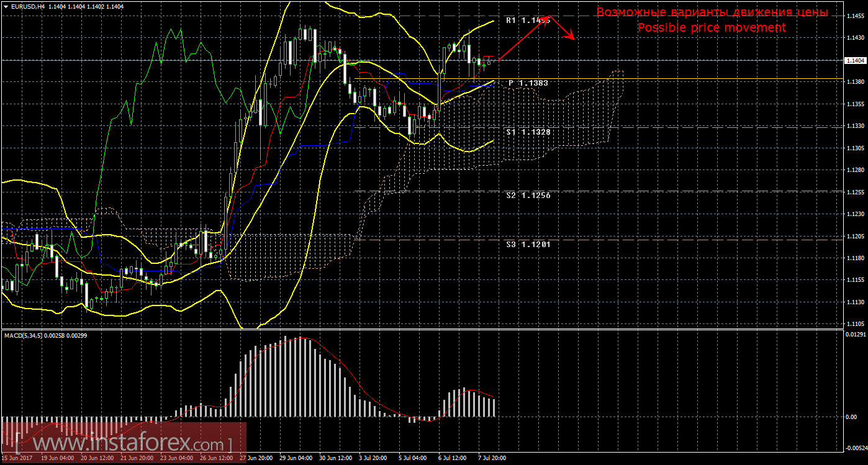Viewport: 868px width, 465px height.
Task: Click the 3 Jul 20:00 time label
Action: (373, 458)
